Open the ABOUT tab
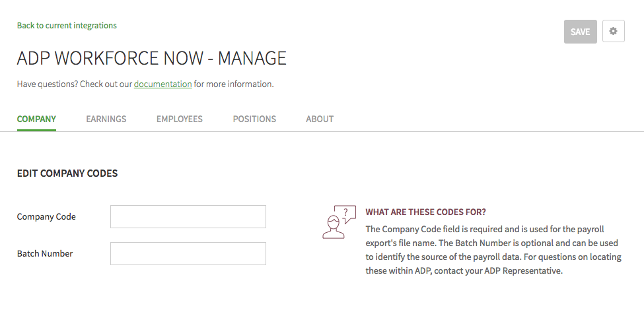The width and height of the screenshot is (644, 312). [320, 119]
